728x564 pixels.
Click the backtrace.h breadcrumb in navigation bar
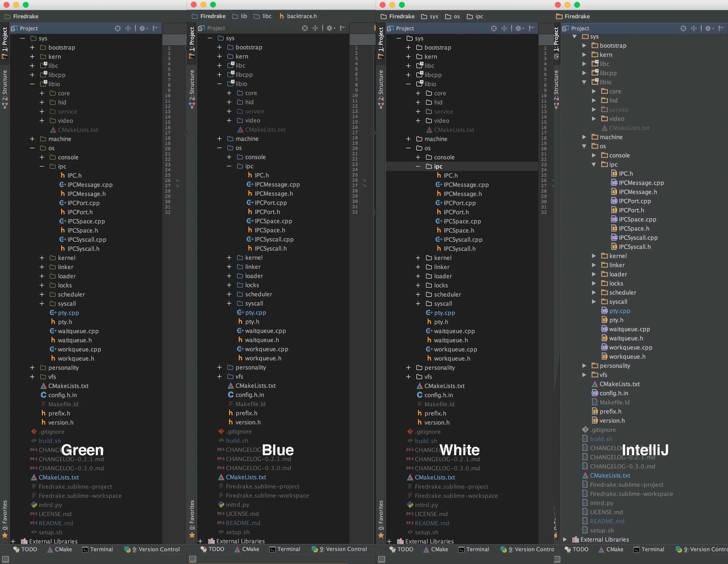pyautogui.click(x=301, y=16)
